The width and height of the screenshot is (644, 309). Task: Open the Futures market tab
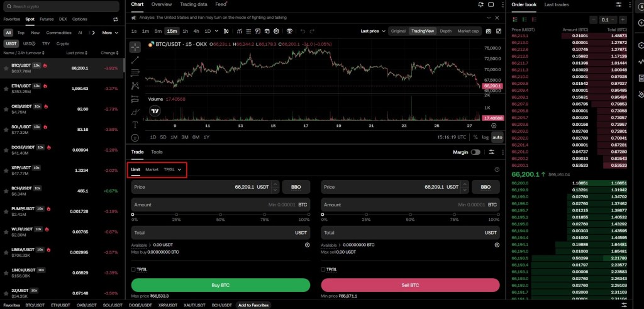(x=47, y=20)
